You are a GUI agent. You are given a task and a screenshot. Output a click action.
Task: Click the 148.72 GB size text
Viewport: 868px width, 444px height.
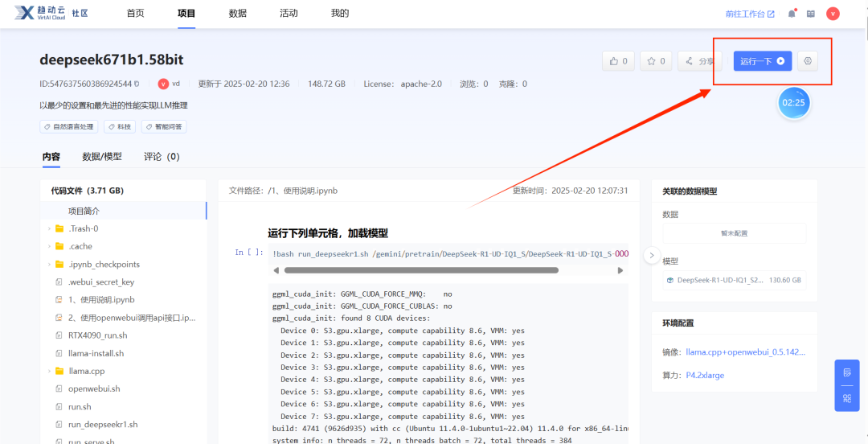(x=327, y=84)
